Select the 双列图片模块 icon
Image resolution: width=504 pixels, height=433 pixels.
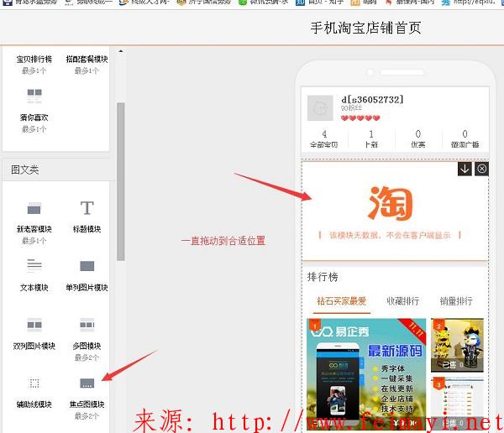click(x=34, y=325)
